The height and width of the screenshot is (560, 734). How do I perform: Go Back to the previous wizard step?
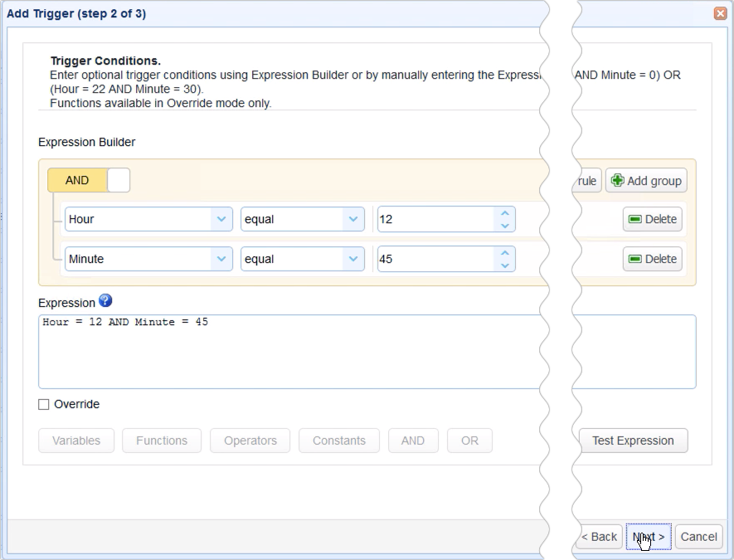pos(599,537)
